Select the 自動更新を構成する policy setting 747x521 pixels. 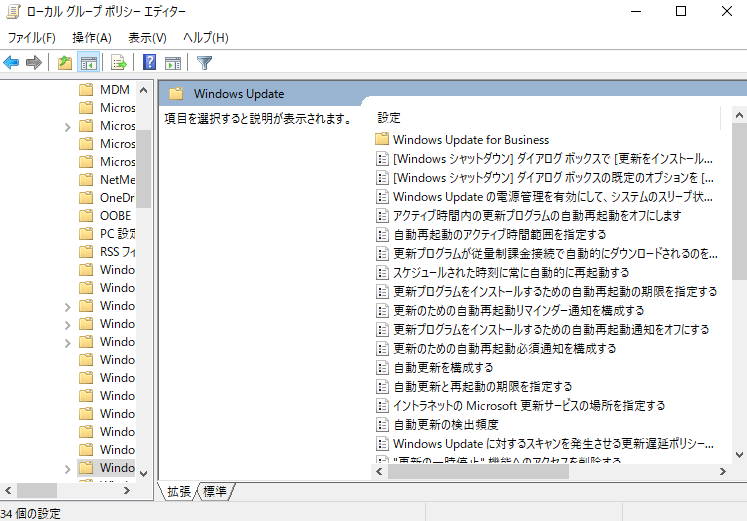442,368
